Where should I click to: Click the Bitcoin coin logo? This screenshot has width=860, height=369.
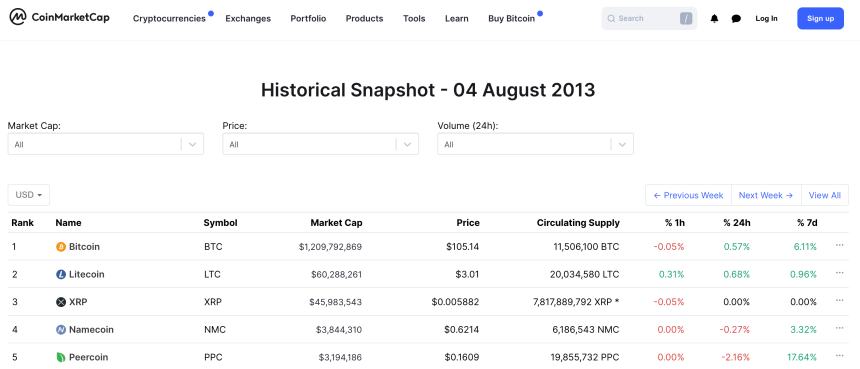click(61, 247)
